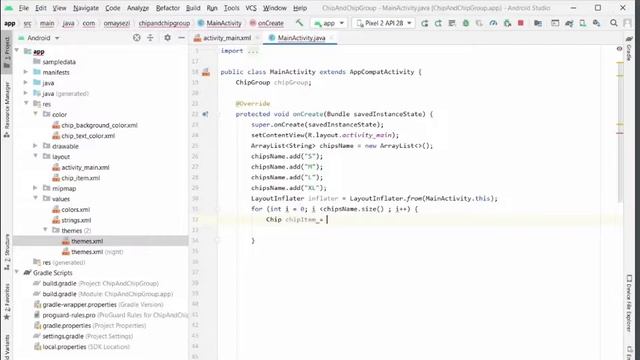The height and width of the screenshot is (360, 640).
Task: Click the chipandchipgroup breadcrumb
Action: 164,23
